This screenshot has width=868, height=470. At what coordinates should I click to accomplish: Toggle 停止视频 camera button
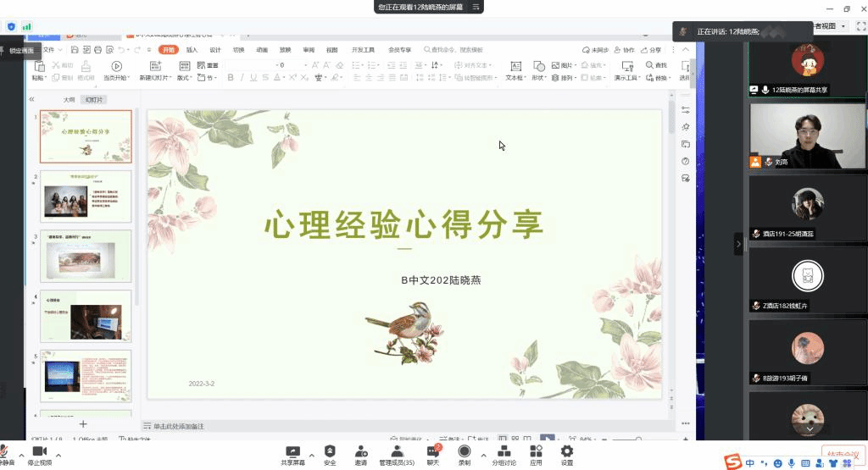click(39, 455)
